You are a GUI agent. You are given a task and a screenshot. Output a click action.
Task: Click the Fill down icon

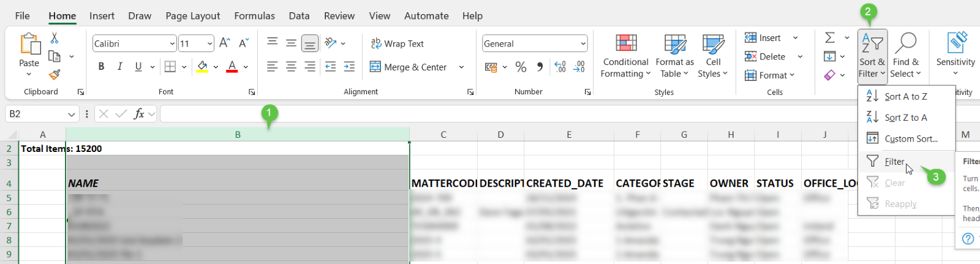pyautogui.click(x=830, y=56)
